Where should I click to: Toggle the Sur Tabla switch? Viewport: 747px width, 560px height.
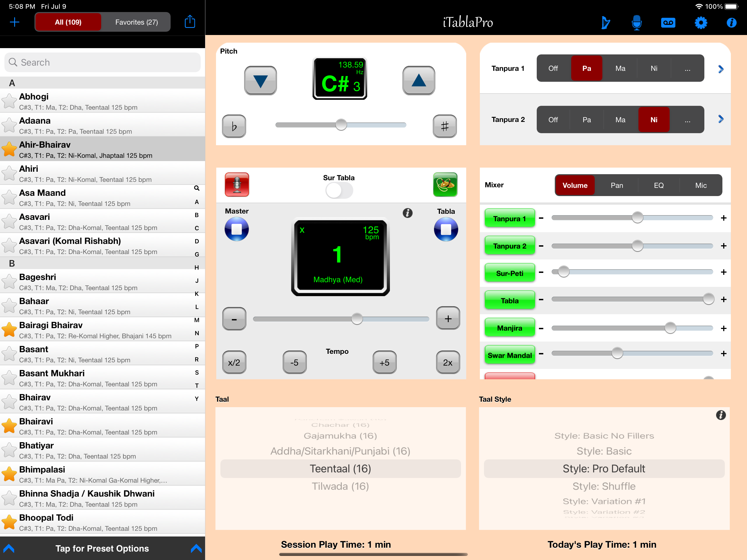pos(339,191)
